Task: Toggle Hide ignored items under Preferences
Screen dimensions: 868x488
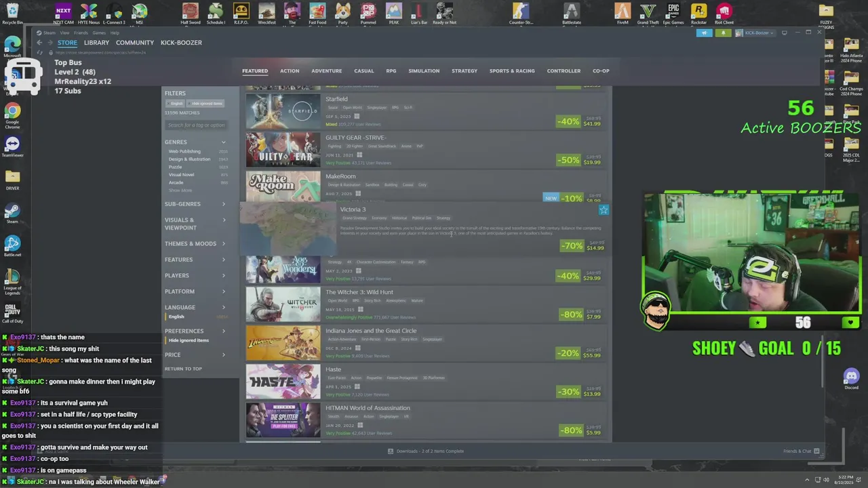Action: click(189, 340)
